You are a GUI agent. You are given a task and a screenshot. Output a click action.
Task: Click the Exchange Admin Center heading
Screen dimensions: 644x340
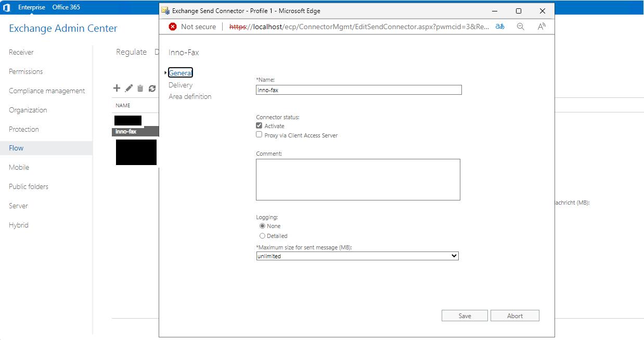pos(63,29)
